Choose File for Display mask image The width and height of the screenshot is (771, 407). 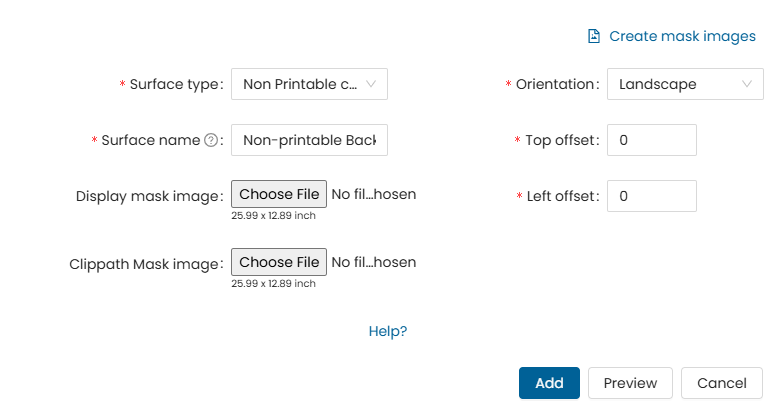point(279,194)
